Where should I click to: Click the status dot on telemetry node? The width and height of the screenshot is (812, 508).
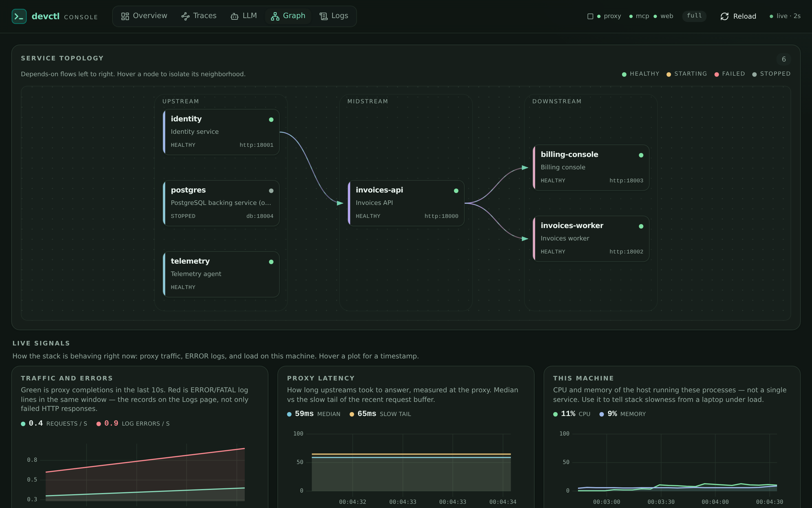pos(271,262)
